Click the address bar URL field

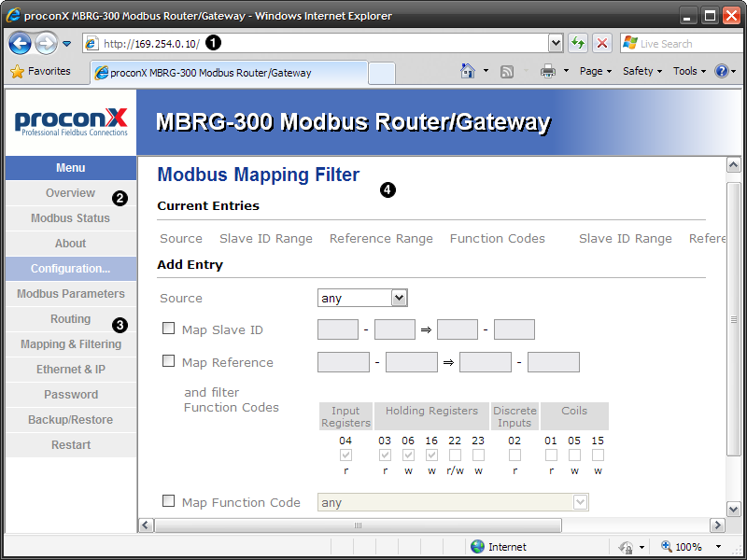[x=317, y=44]
